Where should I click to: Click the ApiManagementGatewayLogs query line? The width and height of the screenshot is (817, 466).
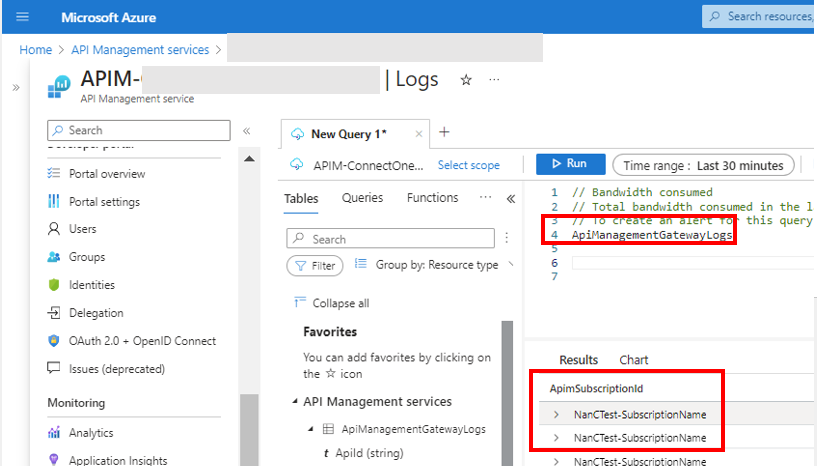(x=652, y=235)
